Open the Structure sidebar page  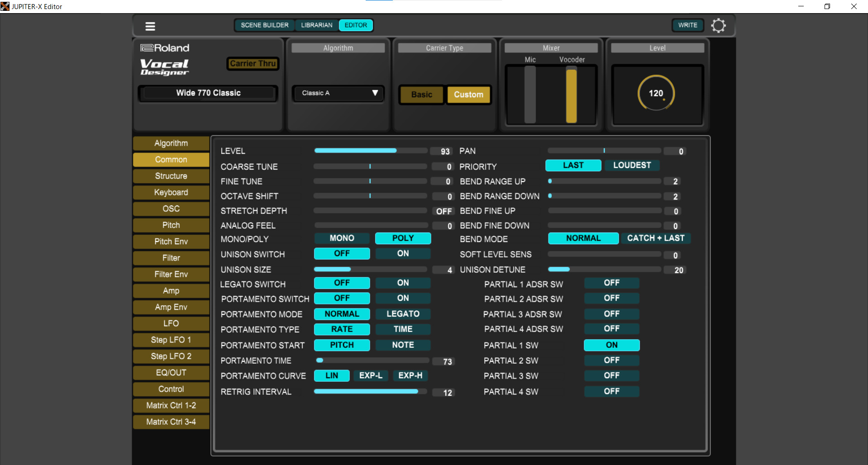pyautogui.click(x=171, y=176)
